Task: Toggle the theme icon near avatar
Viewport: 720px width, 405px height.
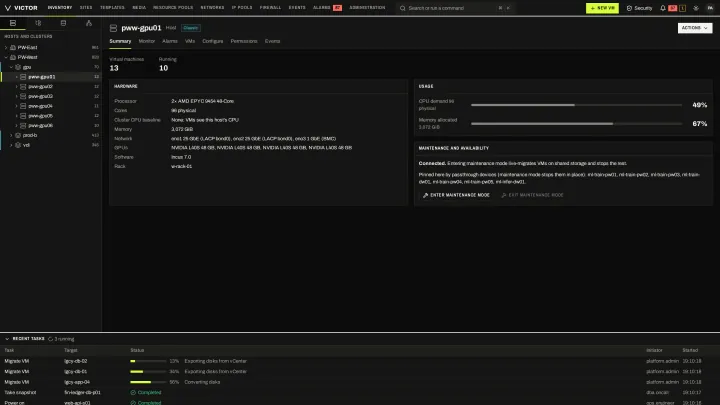Action: [x=696, y=8]
